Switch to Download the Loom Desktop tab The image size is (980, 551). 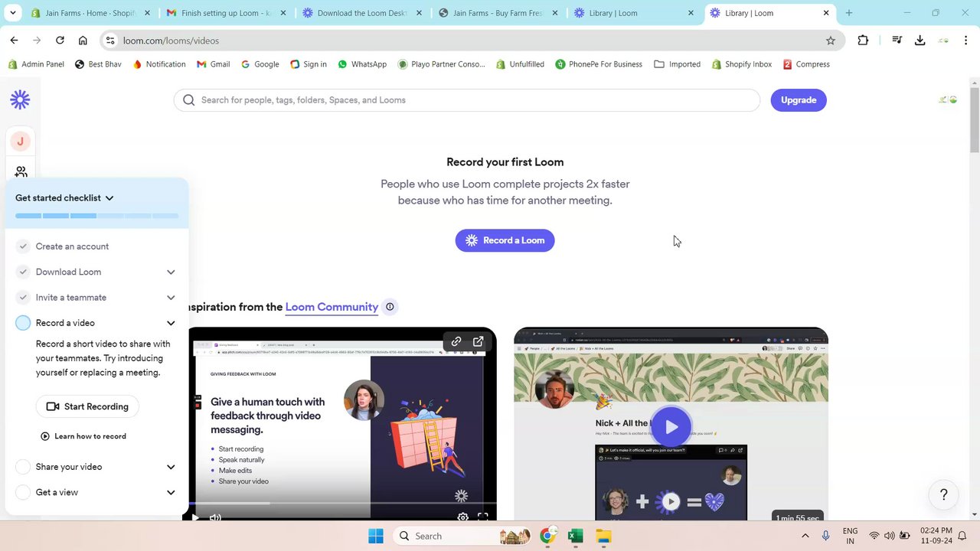coord(362,13)
